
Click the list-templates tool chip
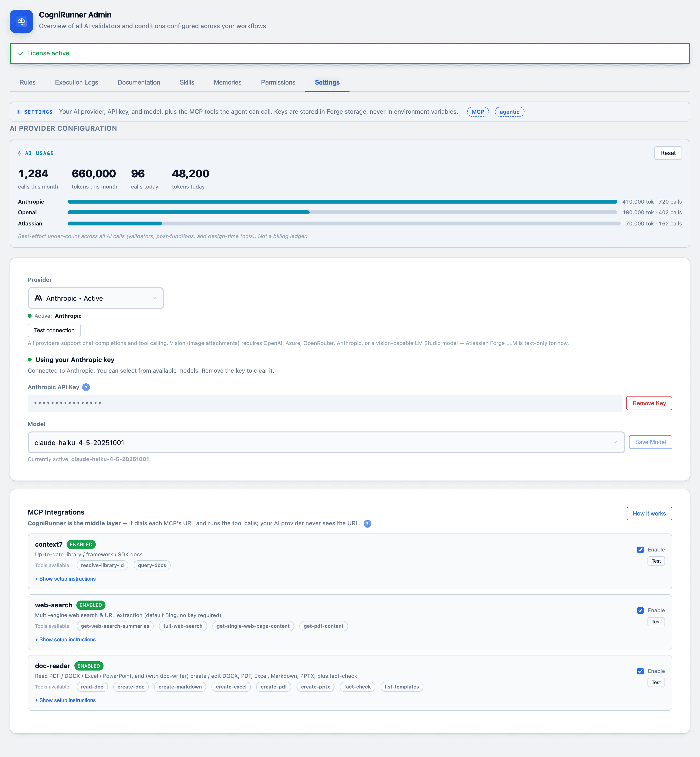click(x=402, y=687)
